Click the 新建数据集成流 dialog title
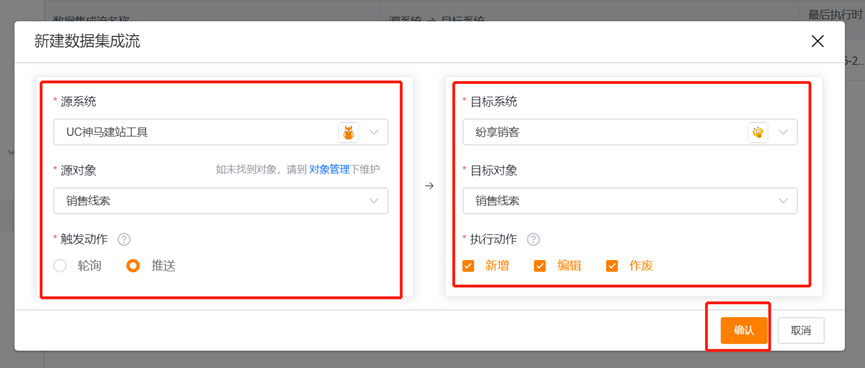This screenshot has height=368, width=865. click(x=87, y=42)
